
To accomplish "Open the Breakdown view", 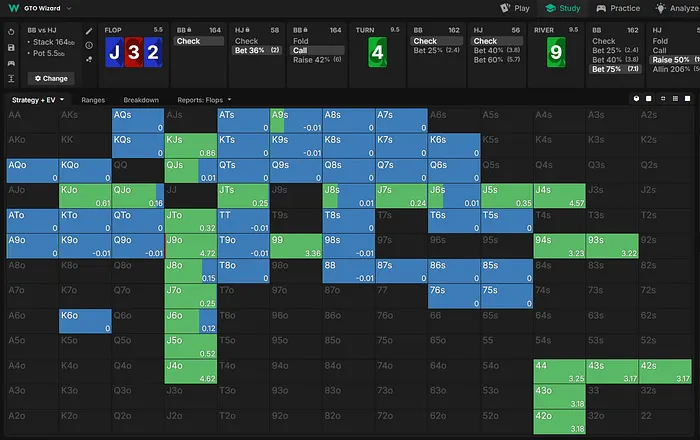I will click(x=141, y=100).
